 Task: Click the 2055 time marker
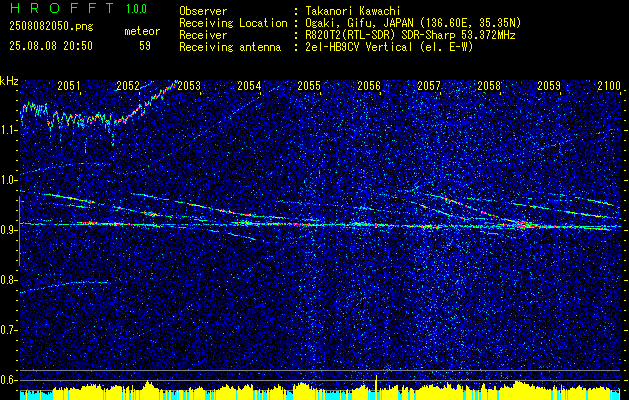click(309, 85)
